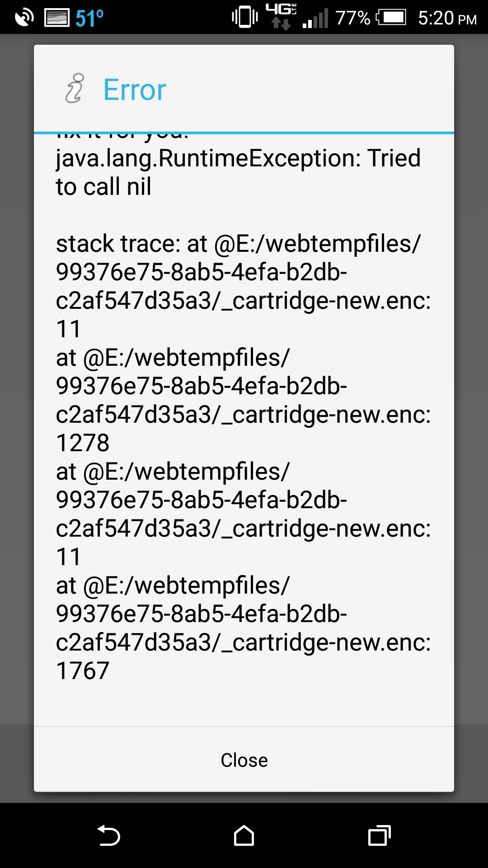Tap the vibrate mode icon in status bar
The height and width of the screenshot is (868, 488).
point(245,18)
